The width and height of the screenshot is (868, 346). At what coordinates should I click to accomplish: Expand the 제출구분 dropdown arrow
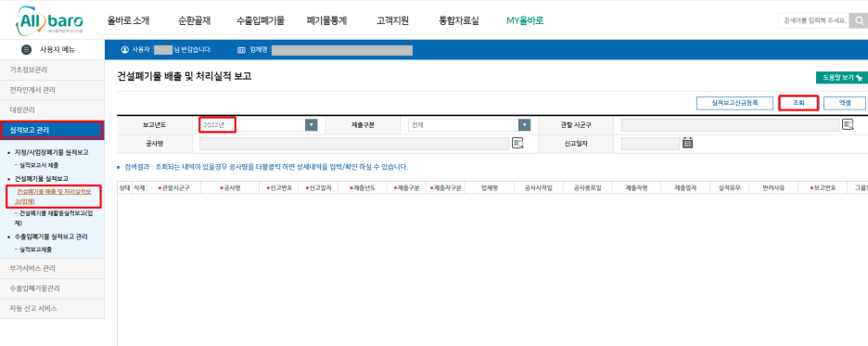(x=524, y=125)
